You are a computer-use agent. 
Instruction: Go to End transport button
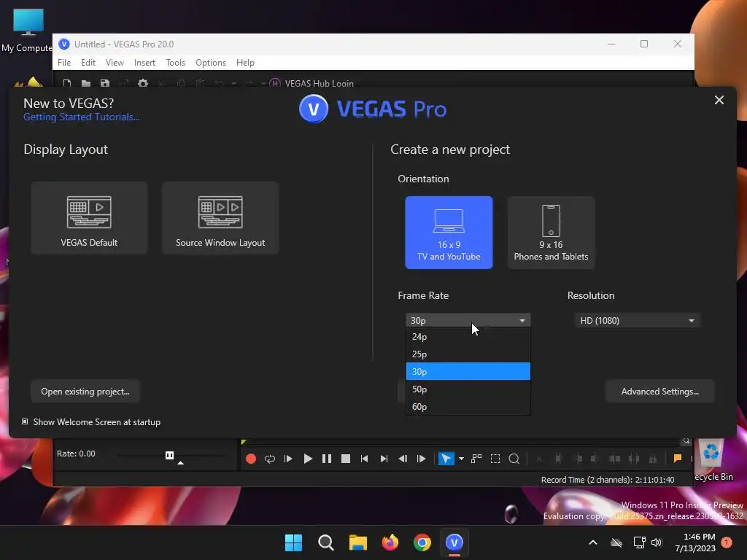coord(384,459)
